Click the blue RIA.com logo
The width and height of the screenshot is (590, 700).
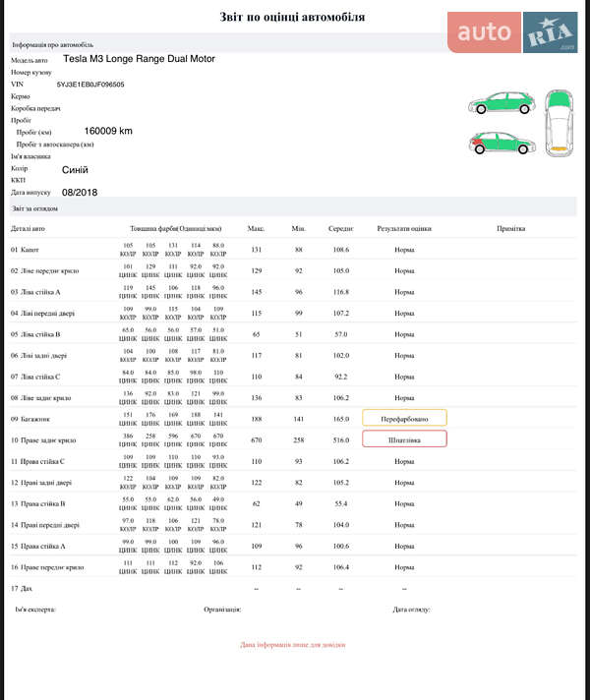point(551,32)
